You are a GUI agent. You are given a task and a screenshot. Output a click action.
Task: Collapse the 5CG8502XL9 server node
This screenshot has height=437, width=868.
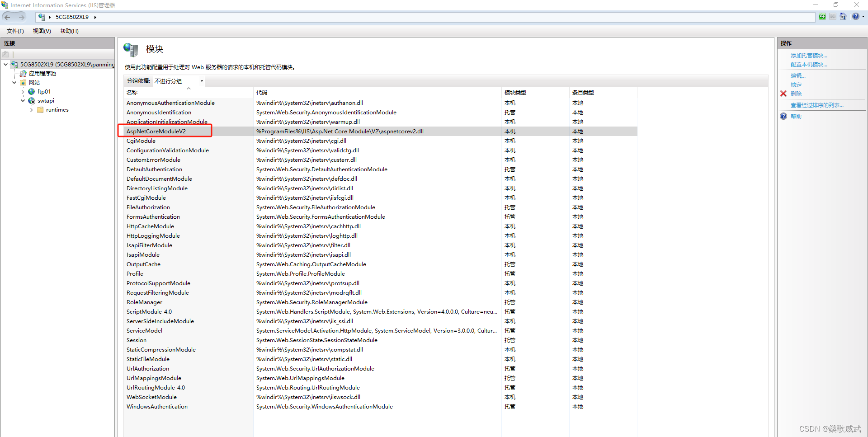[x=5, y=65]
